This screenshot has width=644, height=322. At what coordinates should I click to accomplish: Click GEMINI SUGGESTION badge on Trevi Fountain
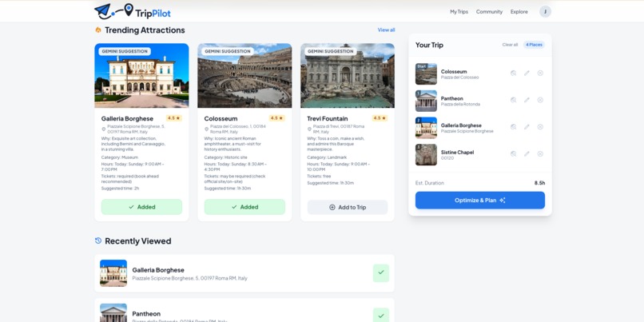pos(331,51)
